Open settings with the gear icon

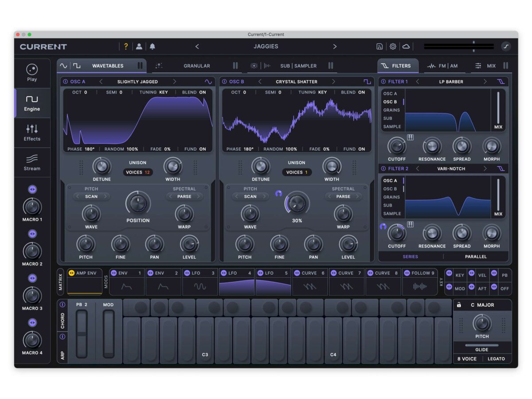coord(393,47)
